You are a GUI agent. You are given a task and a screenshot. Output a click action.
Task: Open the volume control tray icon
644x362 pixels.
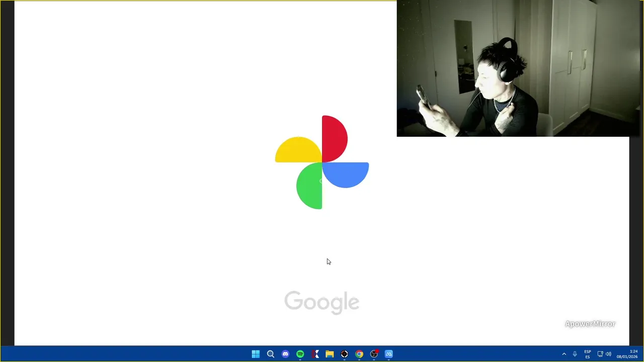[608, 354]
